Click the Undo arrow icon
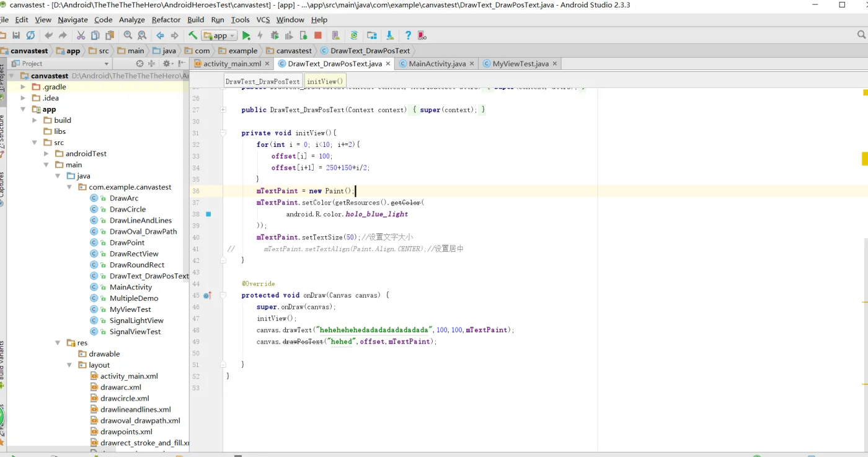The image size is (868, 457). (x=48, y=35)
